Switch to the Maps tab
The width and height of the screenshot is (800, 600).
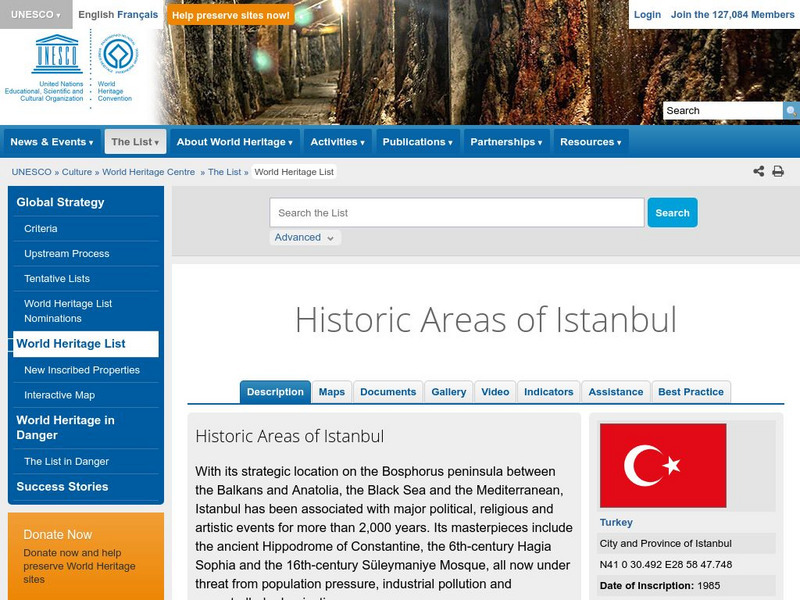(332, 392)
